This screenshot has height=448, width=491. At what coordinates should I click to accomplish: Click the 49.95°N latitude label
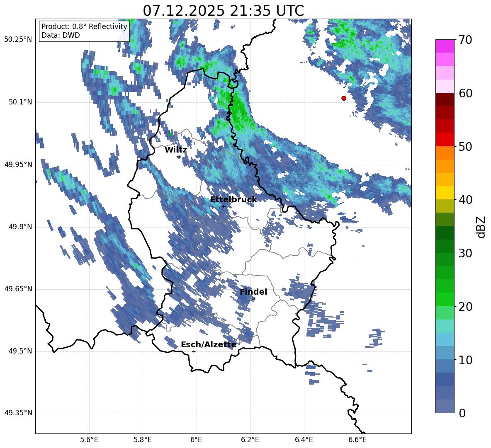18,165
